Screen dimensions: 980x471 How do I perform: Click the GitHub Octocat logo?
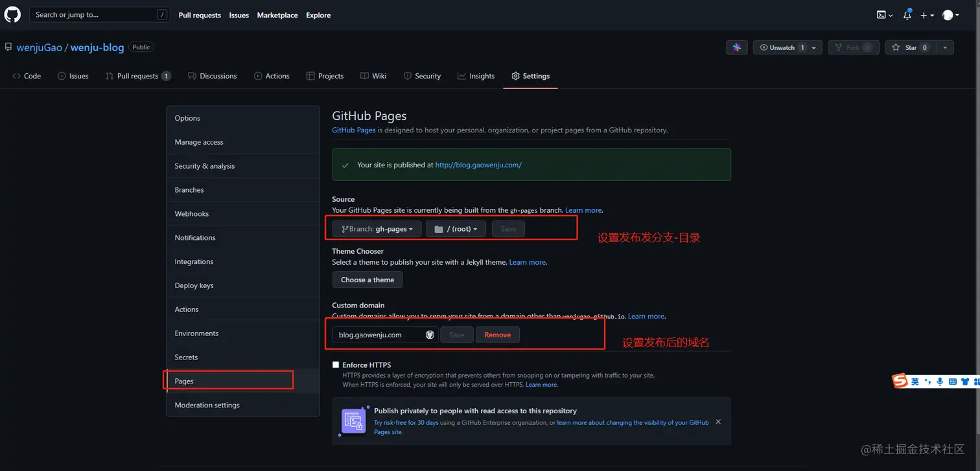[12, 14]
